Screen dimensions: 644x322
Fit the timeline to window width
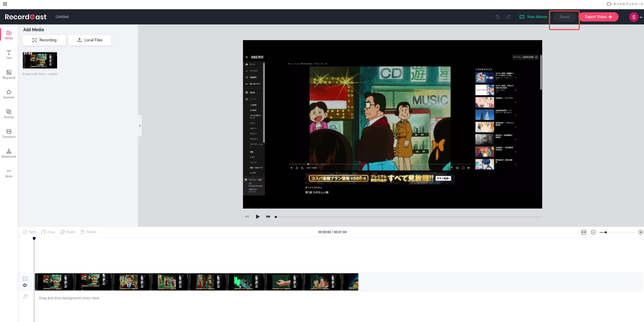[x=584, y=232]
